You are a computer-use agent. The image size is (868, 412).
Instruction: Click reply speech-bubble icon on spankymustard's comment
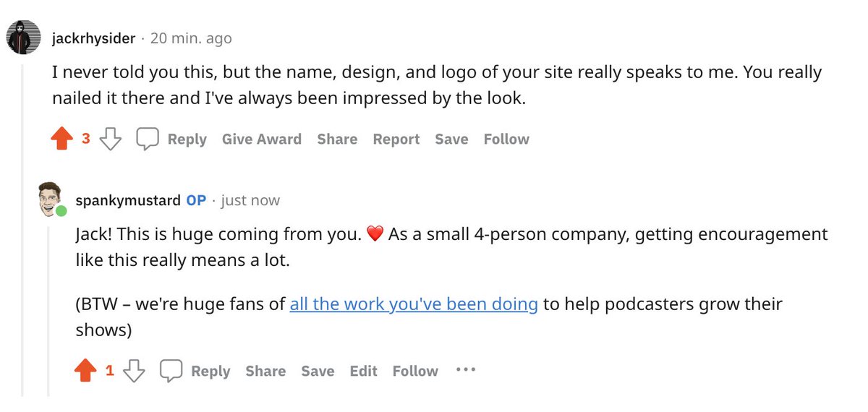[171, 371]
